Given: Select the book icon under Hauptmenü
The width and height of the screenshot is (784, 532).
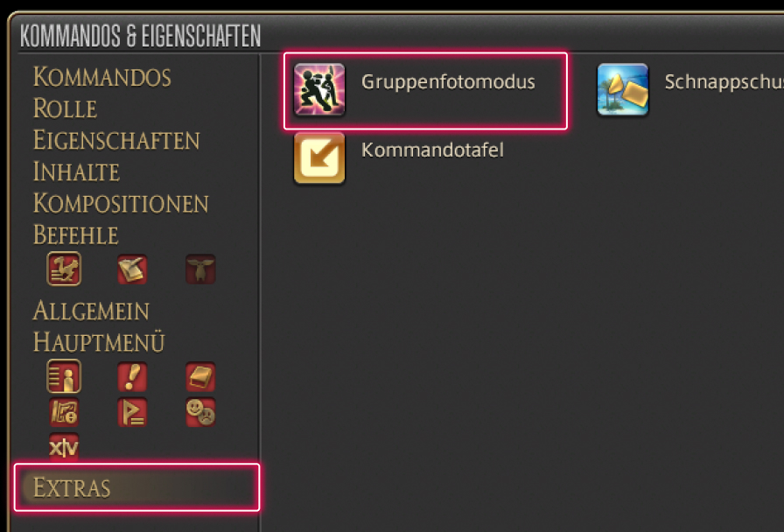Looking at the screenshot, I should tap(200, 376).
